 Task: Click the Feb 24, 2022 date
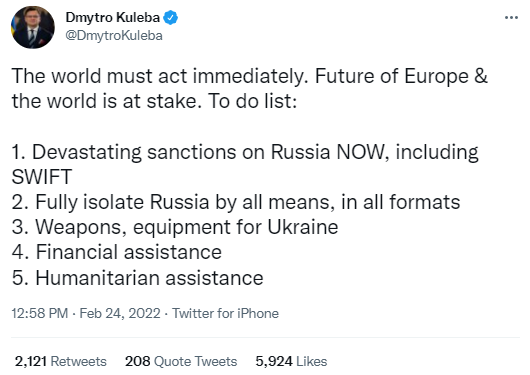pos(120,313)
